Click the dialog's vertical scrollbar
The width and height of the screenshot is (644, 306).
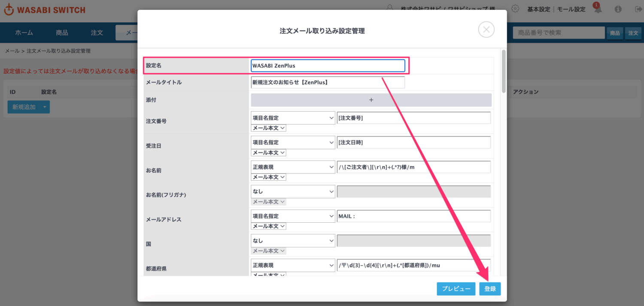504,71
